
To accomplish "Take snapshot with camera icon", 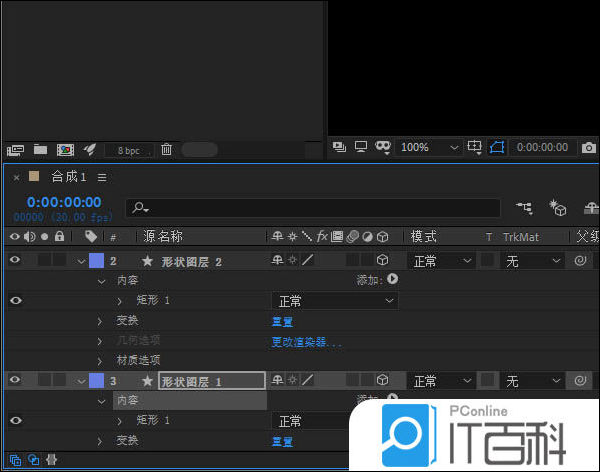I will [589, 147].
